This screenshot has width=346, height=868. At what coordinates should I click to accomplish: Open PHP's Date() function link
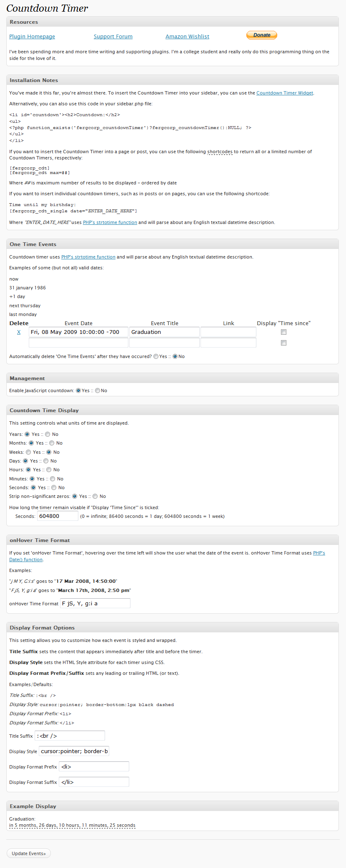click(26, 560)
